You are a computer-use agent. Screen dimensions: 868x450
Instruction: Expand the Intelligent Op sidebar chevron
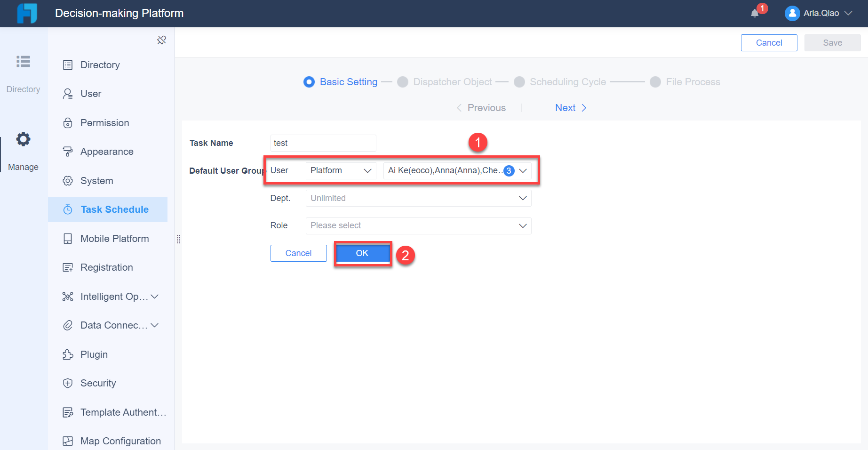[155, 296]
